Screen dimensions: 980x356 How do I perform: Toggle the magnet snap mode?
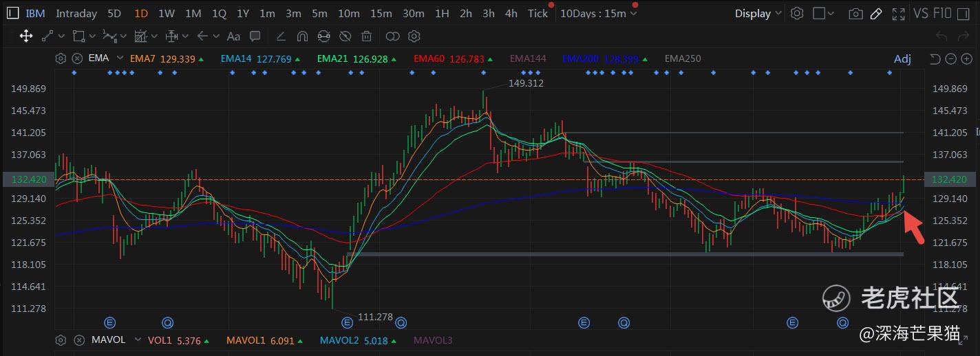click(302, 36)
